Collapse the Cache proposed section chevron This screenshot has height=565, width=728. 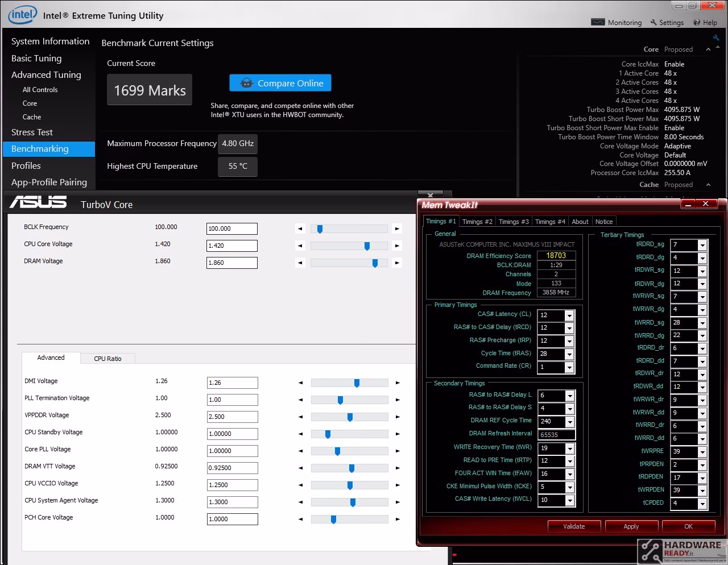pyautogui.click(x=708, y=185)
